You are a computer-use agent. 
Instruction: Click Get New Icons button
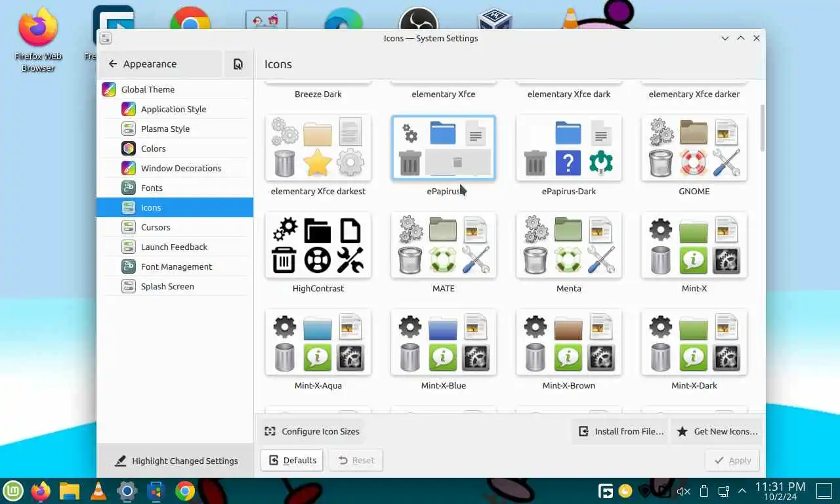tap(717, 431)
